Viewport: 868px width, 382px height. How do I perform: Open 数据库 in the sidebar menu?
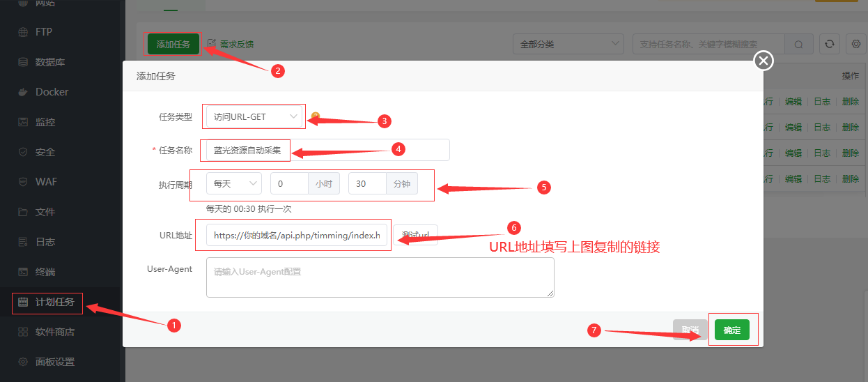point(49,62)
